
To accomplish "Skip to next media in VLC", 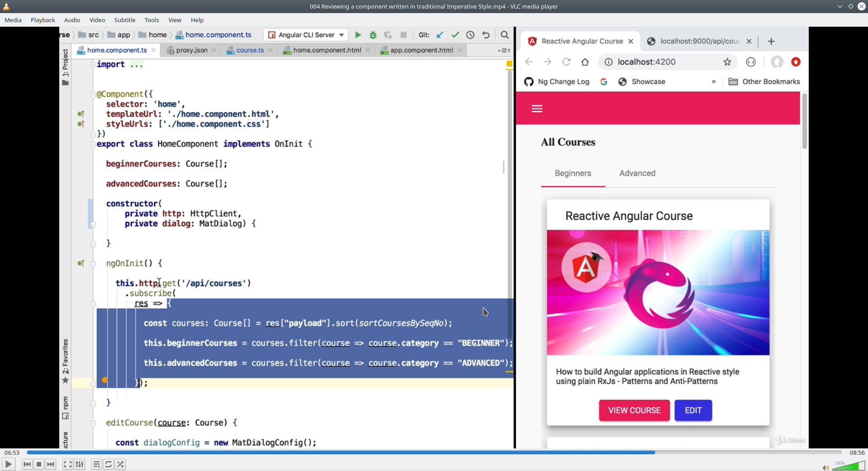I will point(51,464).
